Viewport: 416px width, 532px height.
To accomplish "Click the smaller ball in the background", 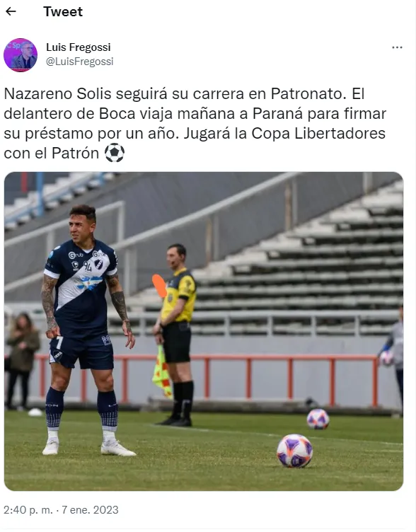I will tap(318, 419).
